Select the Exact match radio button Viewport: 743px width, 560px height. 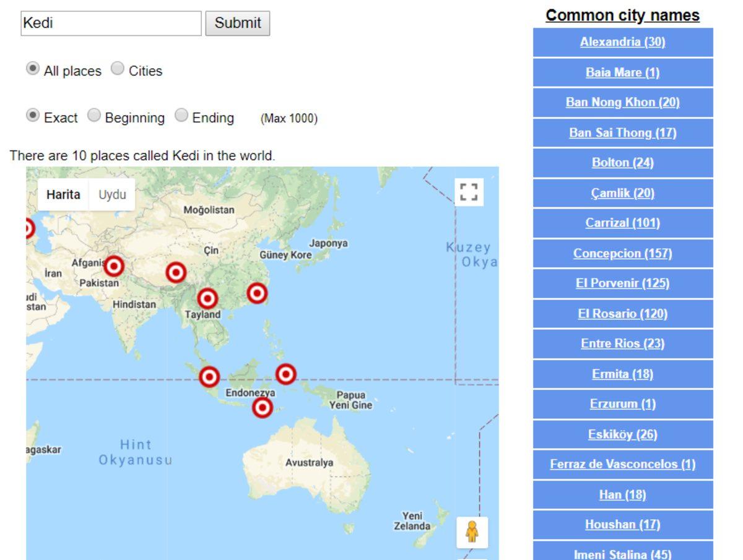[33, 116]
